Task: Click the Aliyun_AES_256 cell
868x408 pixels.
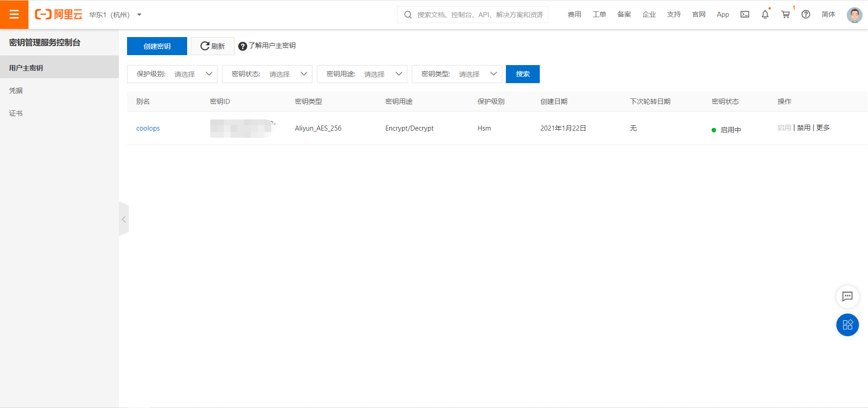Action: (318, 128)
